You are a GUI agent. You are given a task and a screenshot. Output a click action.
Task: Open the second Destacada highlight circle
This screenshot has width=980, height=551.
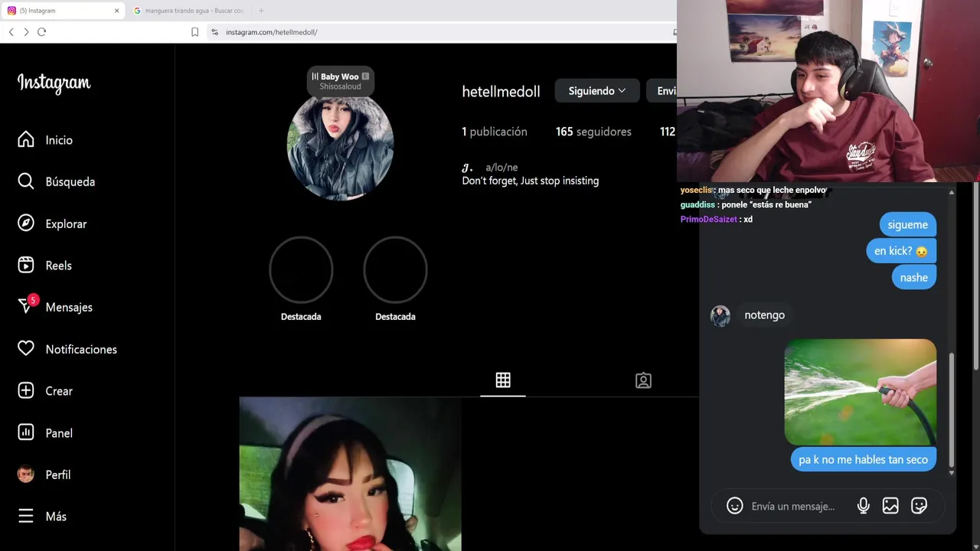[x=395, y=269]
